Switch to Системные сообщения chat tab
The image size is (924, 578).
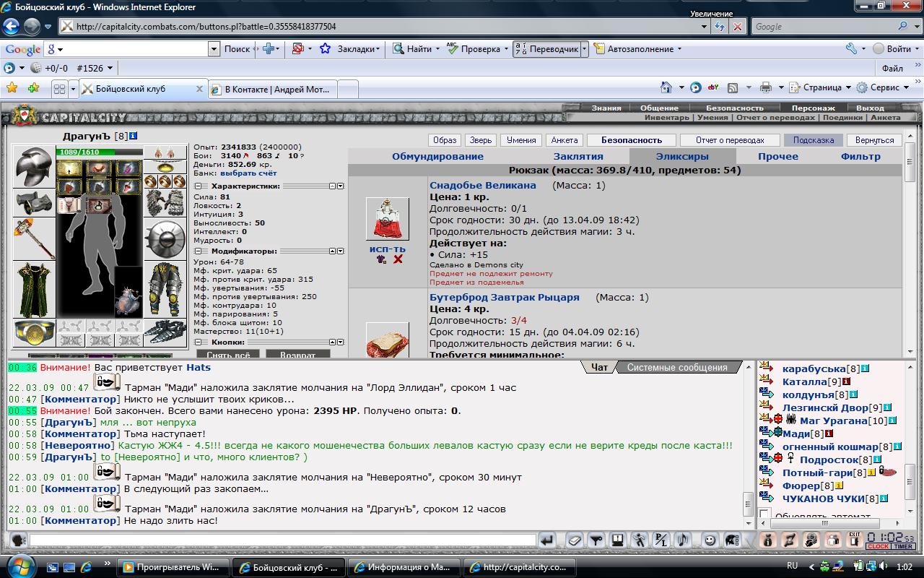coord(677,367)
